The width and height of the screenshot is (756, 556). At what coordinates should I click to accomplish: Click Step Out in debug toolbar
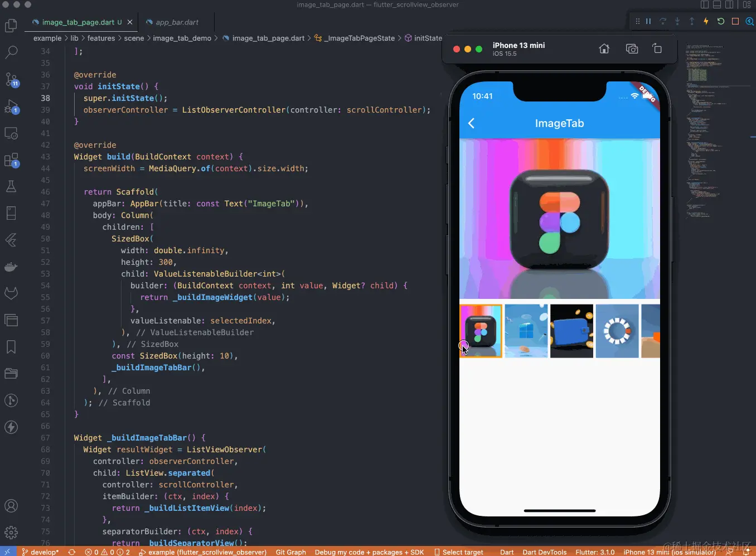coord(692,21)
